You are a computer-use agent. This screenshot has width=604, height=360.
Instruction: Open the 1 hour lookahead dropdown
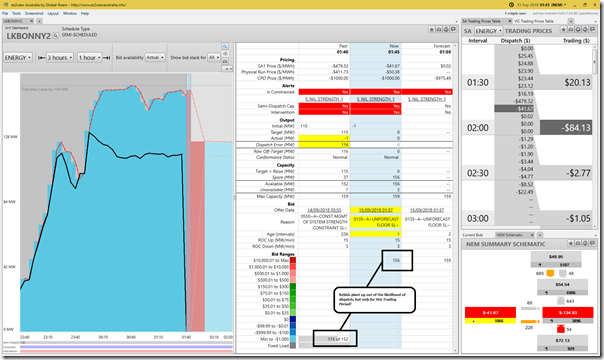pos(90,58)
